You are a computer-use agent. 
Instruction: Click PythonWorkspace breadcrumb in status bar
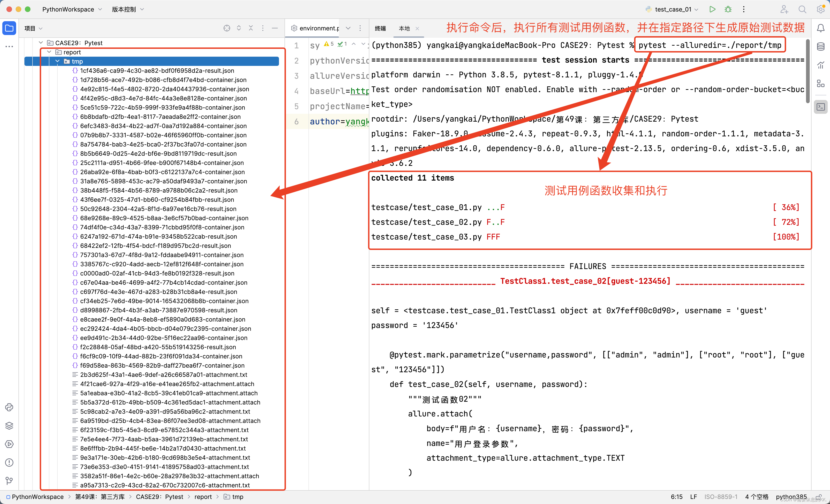pyautogui.click(x=35, y=497)
